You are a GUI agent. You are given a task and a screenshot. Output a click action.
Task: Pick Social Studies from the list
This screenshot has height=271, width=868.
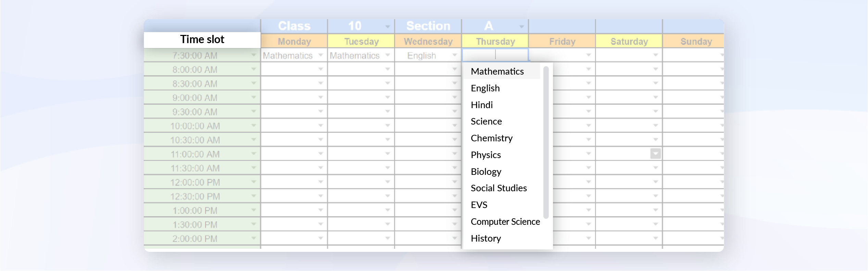pyautogui.click(x=499, y=188)
